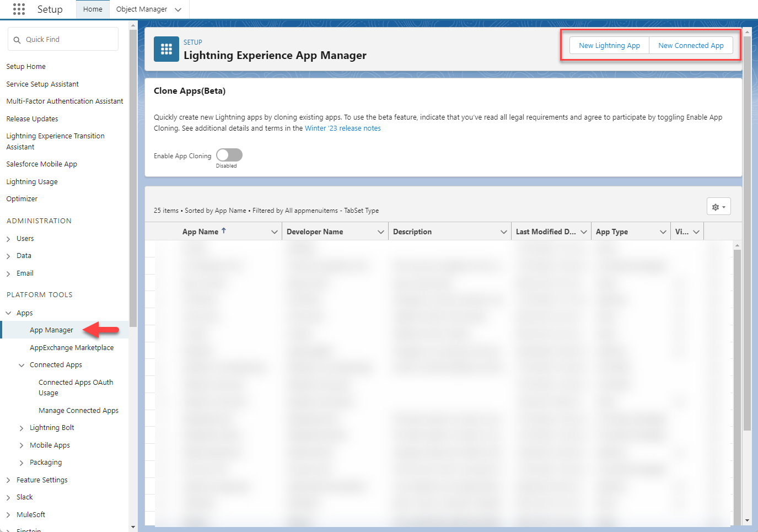758x532 pixels.
Task: Open AppExchange Marketplace
Action: point(72,348)
